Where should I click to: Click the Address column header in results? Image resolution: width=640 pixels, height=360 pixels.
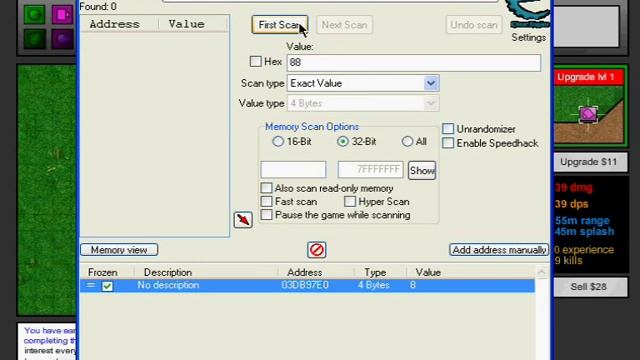pyautogui.click(x=115, y=24)
